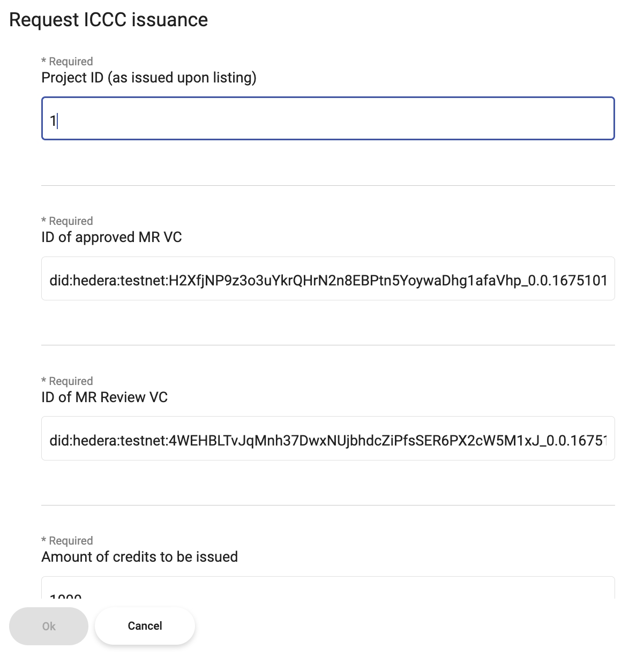
Task: Select the Amount of credits input field
Action: coord(327,588)
